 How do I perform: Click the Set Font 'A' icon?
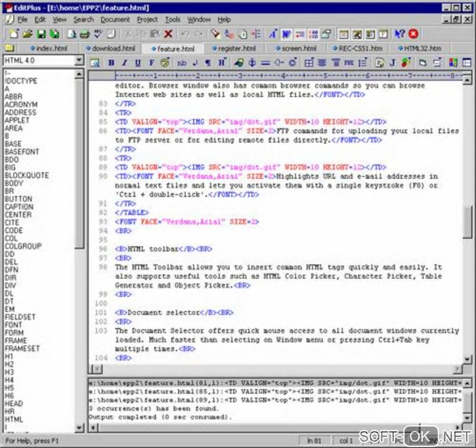click(x=273, y=34)
